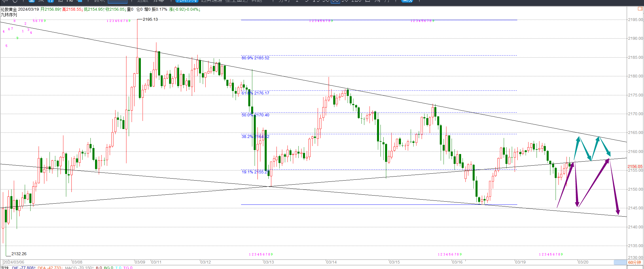Viewport: 644px width, 269px height.
Task: Toggle the orange side panel icon
Action: coord(640,9)
